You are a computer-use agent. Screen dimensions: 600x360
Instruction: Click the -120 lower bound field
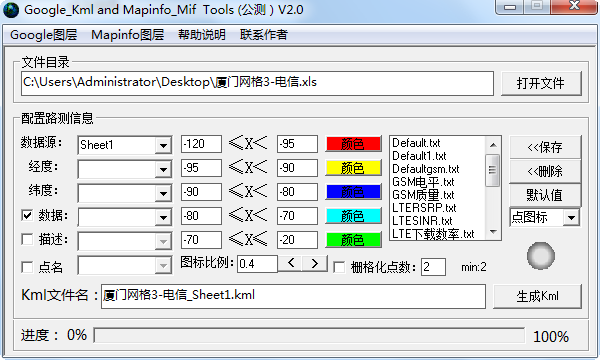[x=201, y=144]
